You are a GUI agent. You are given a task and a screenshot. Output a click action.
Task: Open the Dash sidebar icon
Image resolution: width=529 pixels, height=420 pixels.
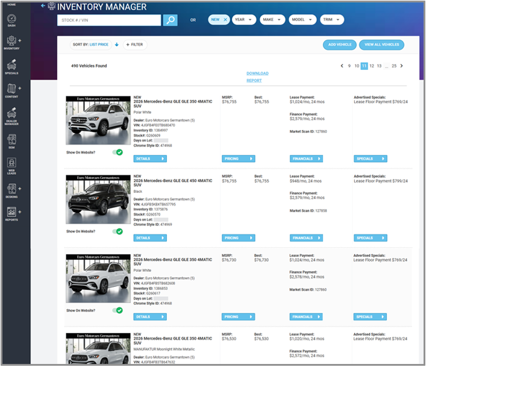click(11, 20)
